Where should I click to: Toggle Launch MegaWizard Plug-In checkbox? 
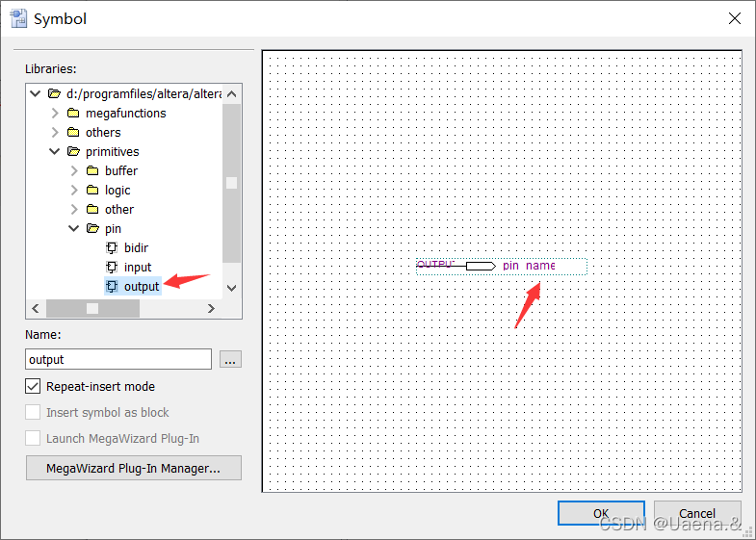[33, 438]
